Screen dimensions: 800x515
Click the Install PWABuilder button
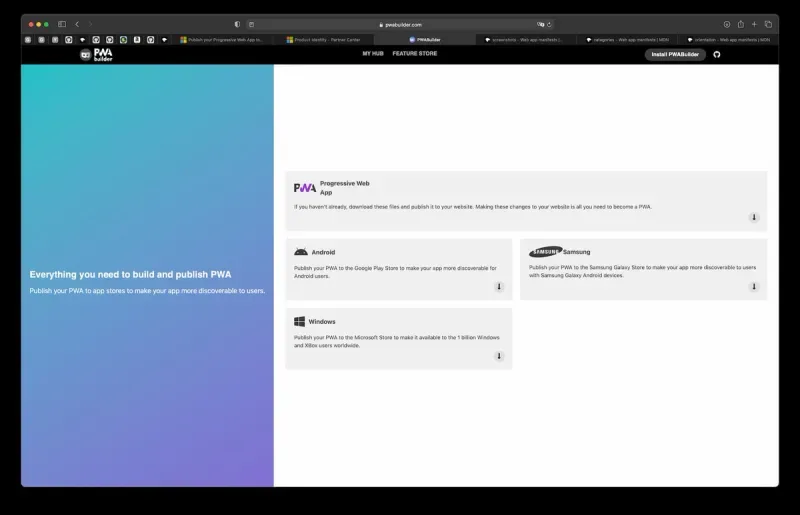pyautogui.click(x=675, y=55)
